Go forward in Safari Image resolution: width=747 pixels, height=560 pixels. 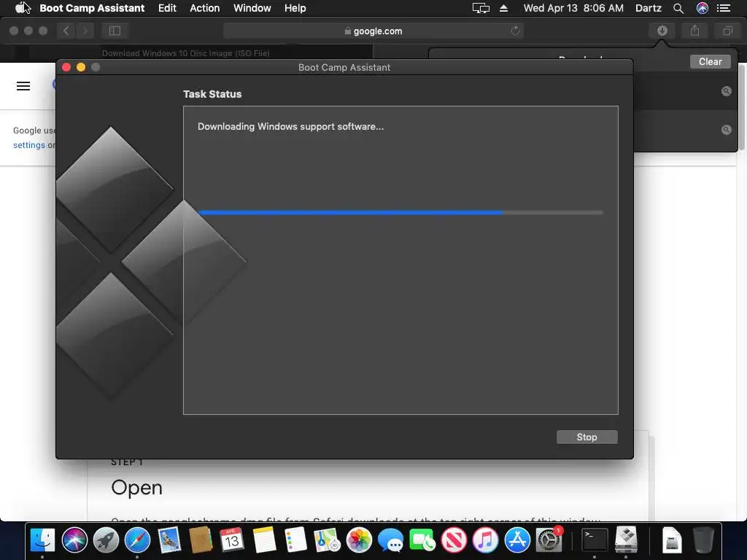point(85,31)
